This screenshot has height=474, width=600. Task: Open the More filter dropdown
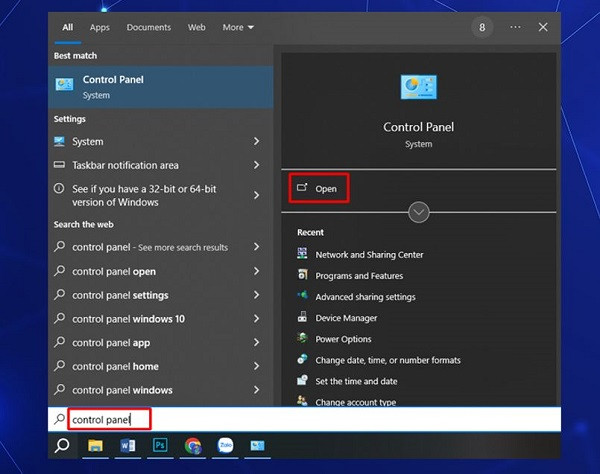238,28
